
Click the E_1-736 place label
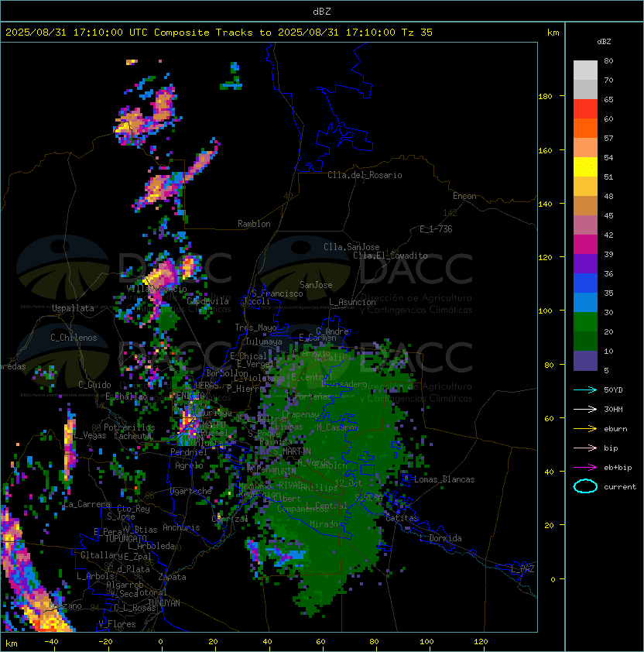(x=436, y=229)
